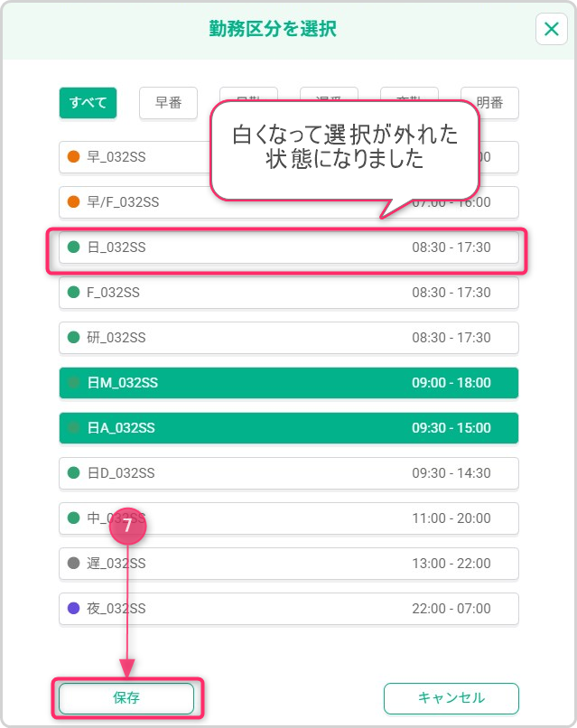Switch to the すべて filter tab
The image size is (577, 728).
pyautogui.click(x=88, y=103)
